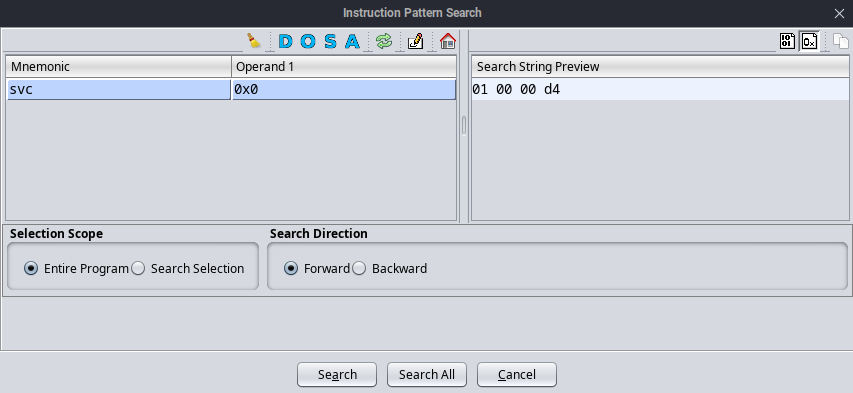Screen dimensions: 853x393
Task: Switch preview to binary view icon
Action: pos(787,41)
